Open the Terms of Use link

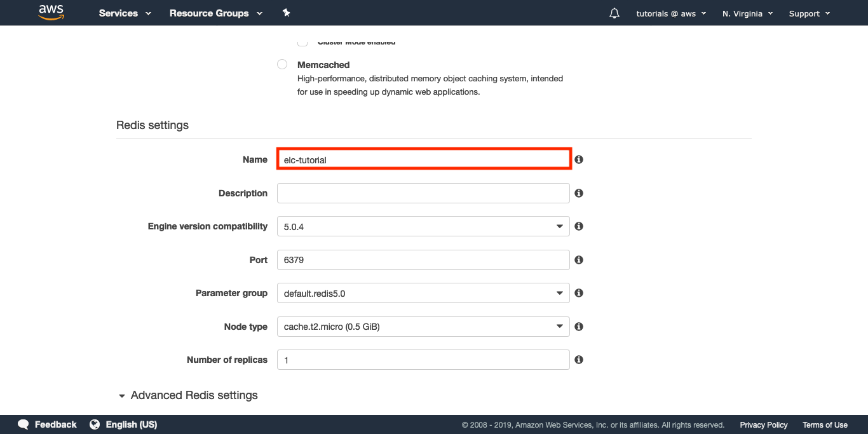point(825,425)
